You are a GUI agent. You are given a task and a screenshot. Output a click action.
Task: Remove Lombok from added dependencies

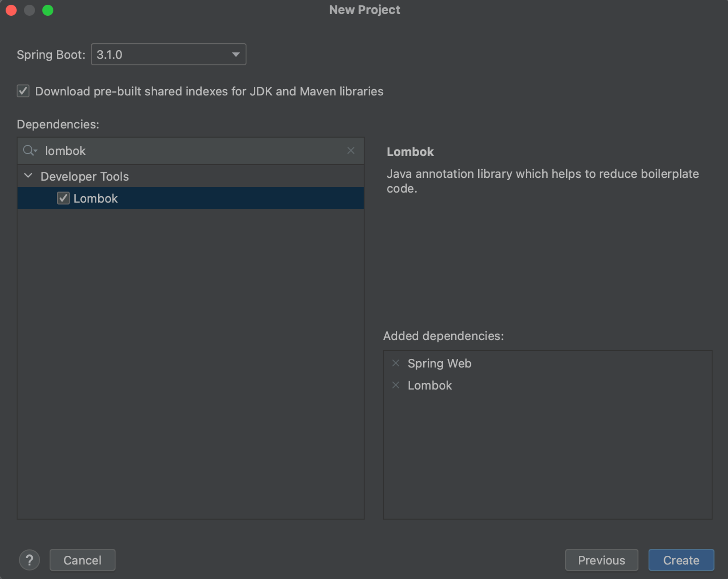[x=396, y=385]
